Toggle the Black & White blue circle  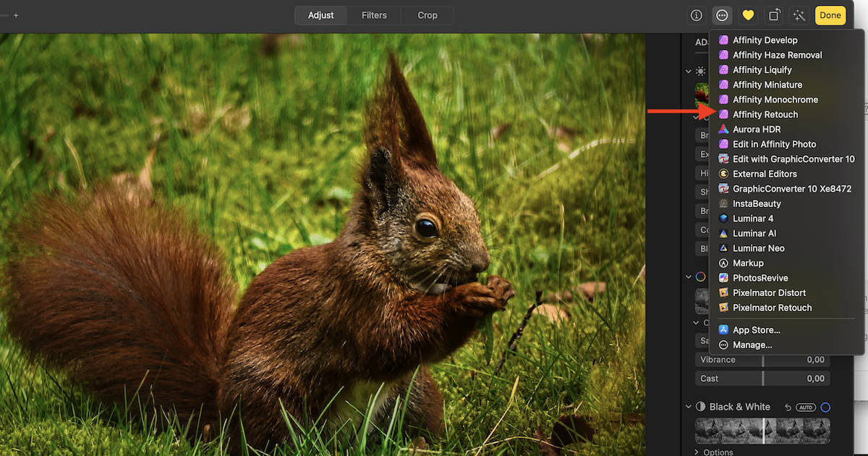coord(825,408)
